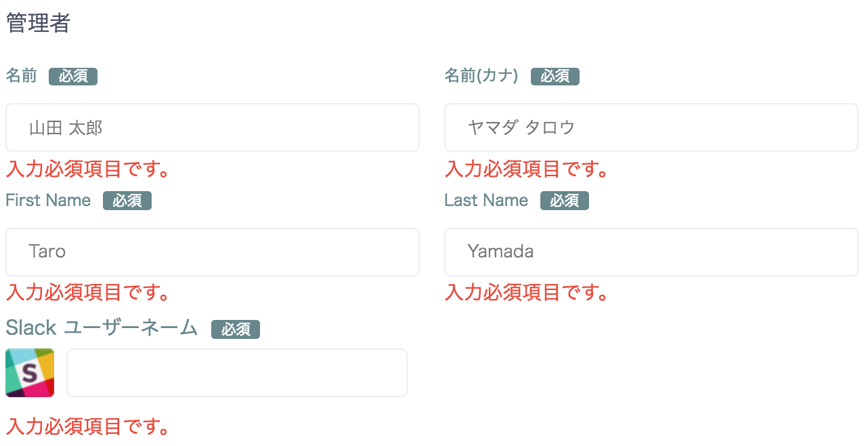Click the Slack ユーザーネーム label
This screenshot has width=868, height=446.
tap(102, 328)
